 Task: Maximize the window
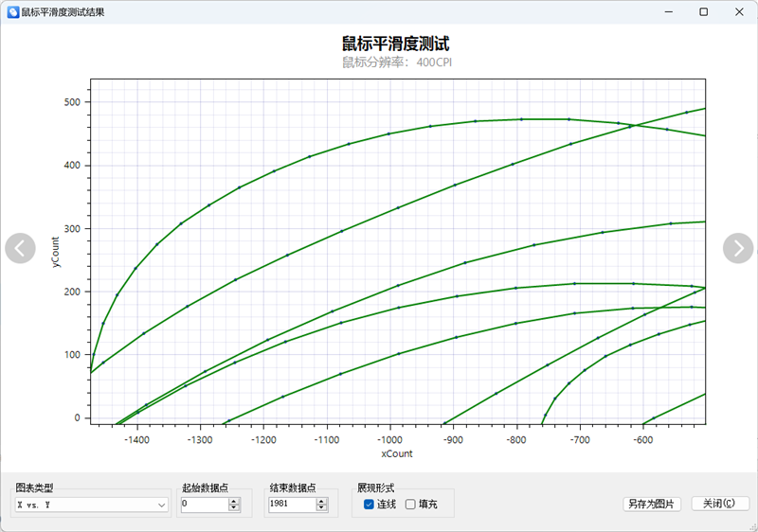tap(703, 12)
